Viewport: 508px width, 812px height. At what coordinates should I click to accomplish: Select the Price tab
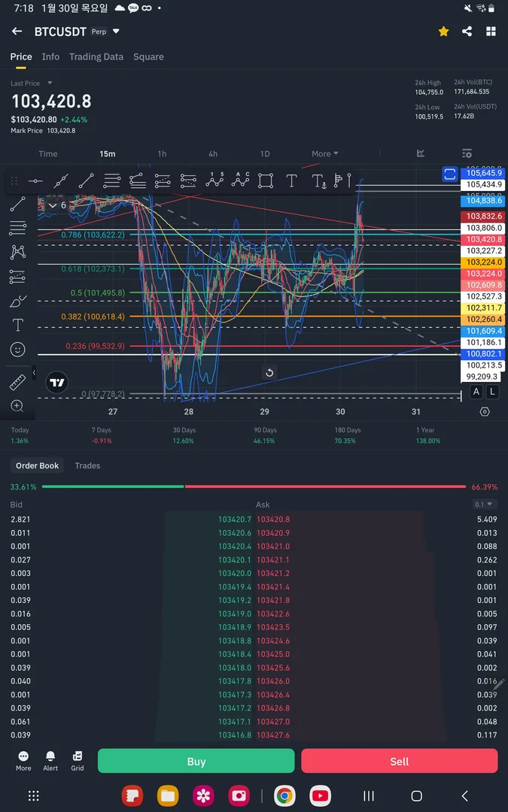(x=21, y=57)
